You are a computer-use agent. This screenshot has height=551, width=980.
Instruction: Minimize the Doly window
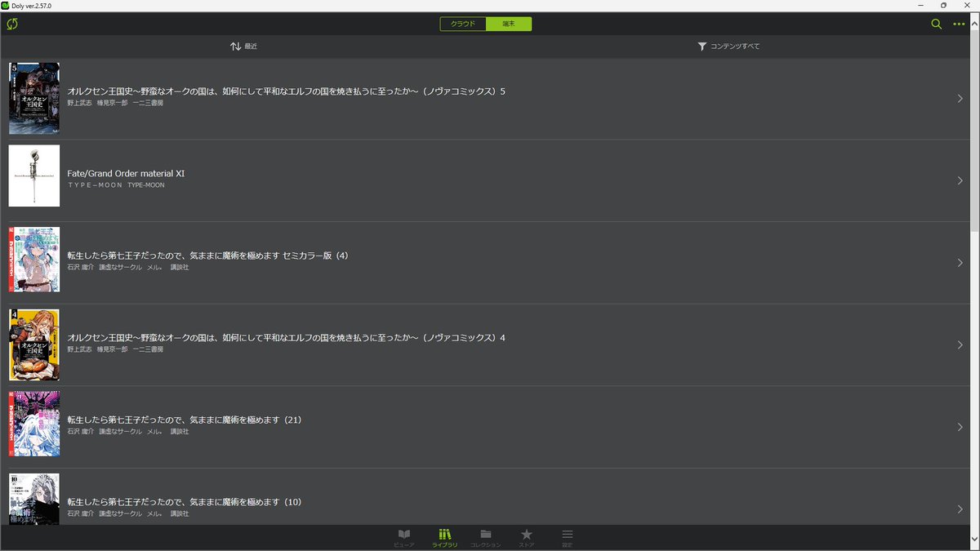[921, 5]
